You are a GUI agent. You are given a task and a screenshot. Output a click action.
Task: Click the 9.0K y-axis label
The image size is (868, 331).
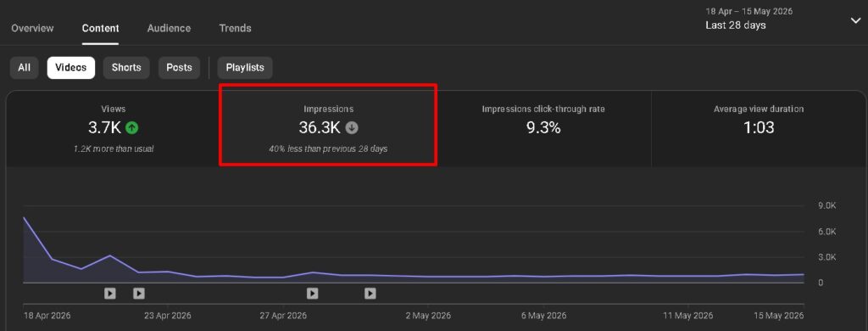tap(826, 205)
